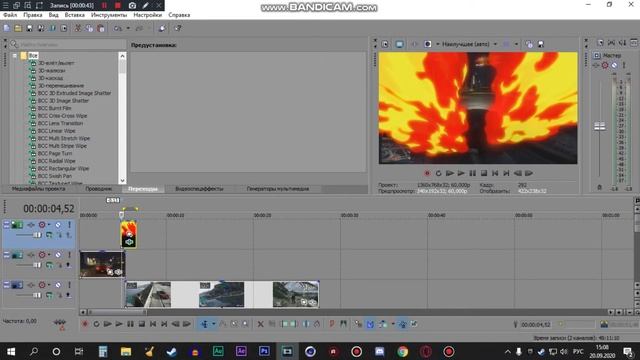Solo the third video track
640x360 pixels.
pyautogui.click(x=69, y=285)
